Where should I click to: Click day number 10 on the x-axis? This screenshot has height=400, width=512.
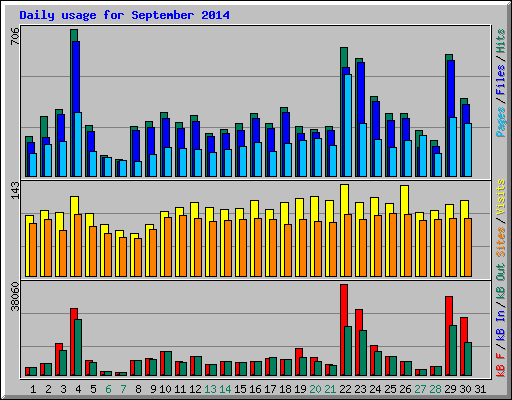pos(165,389)
